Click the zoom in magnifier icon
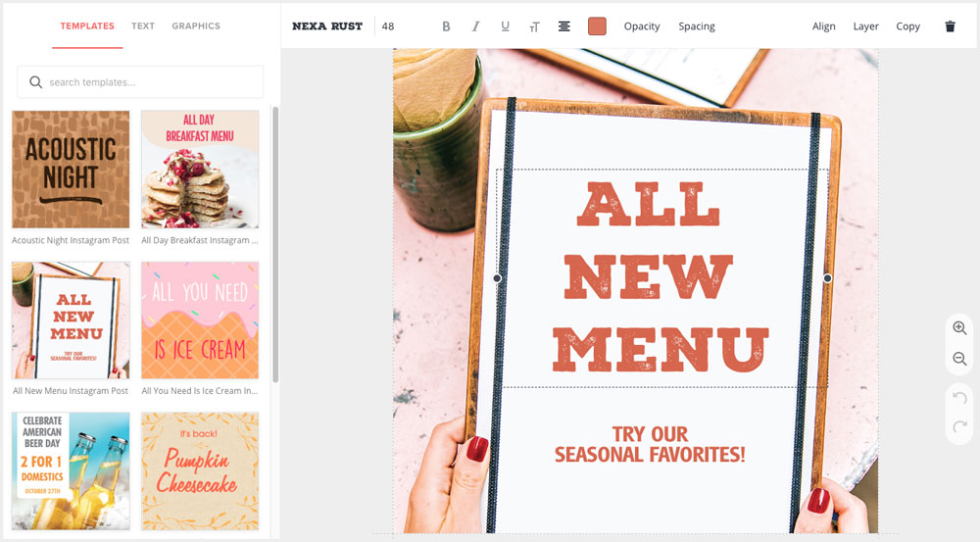The width and height of the screenshot is (980, 542). [959, 327]
